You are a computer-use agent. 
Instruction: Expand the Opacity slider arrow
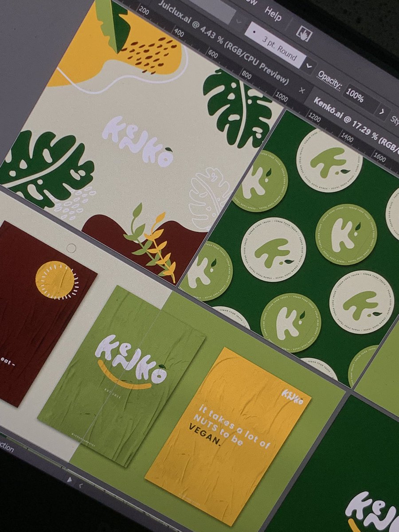(381, 110)
